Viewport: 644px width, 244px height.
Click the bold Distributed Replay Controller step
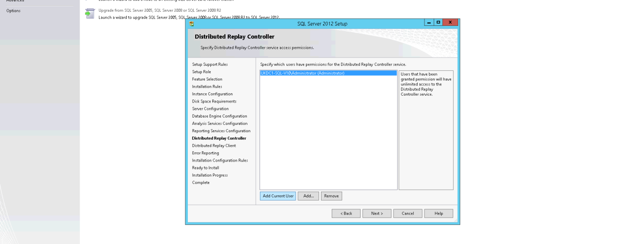(219, 138)
